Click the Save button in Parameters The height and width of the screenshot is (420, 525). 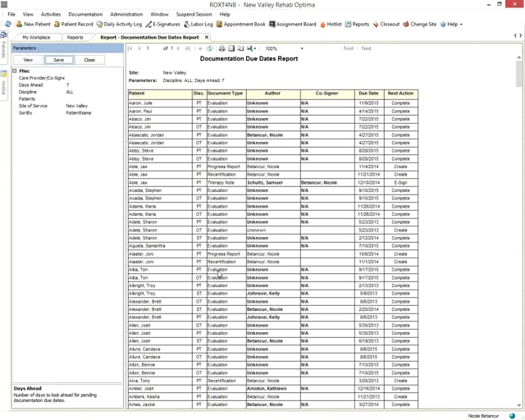point(58,60)
